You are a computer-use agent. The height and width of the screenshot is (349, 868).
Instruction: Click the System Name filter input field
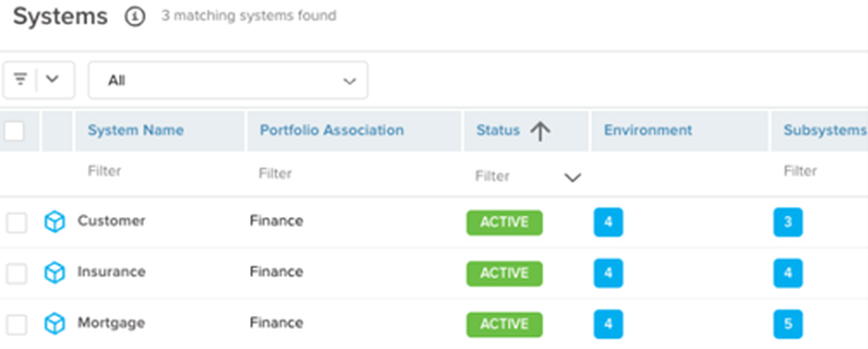[x=160, y=171]
